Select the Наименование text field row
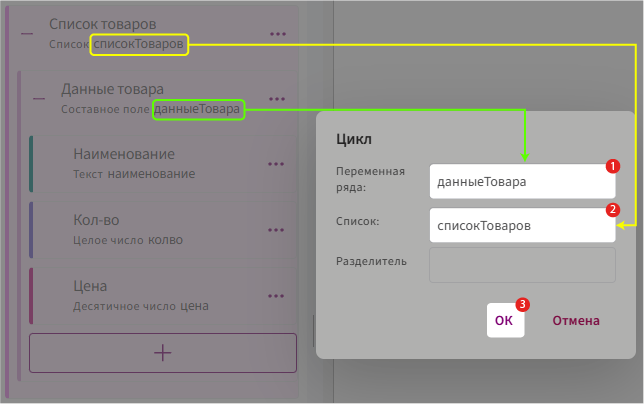Image resolution: width=644 pixels, height=404 pixels. (163, 164)
